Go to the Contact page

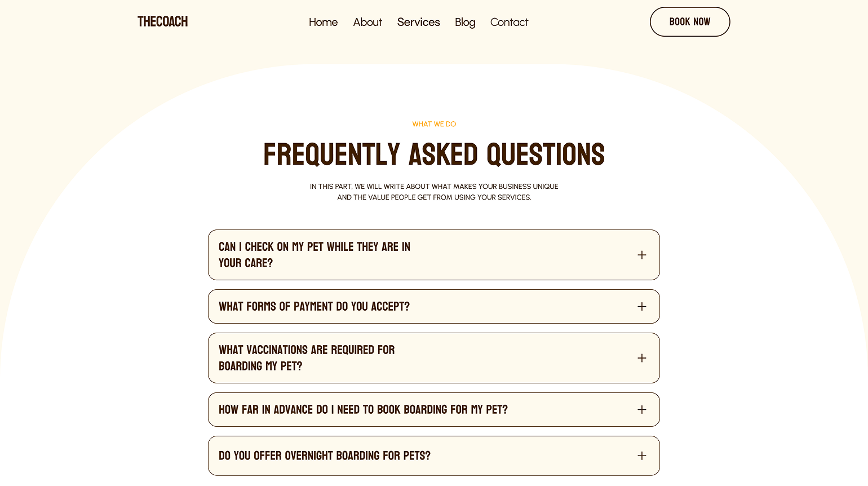tap(509, 22)
